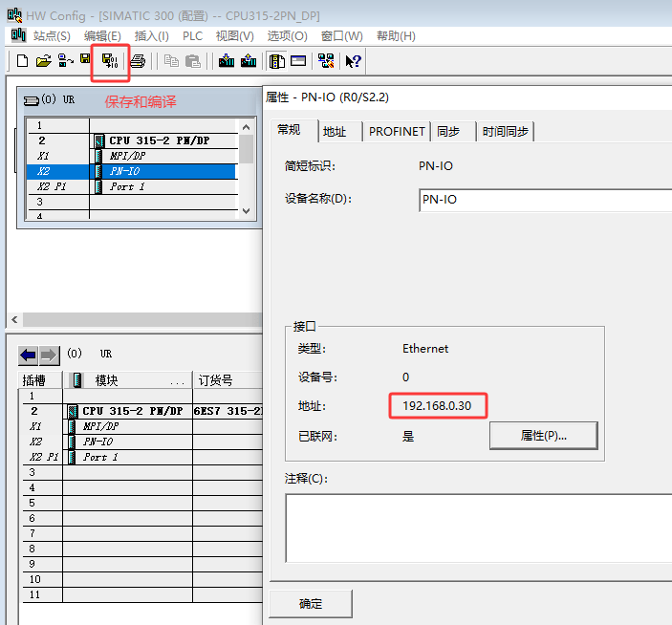Select MPI/DP row in detail table
Screen dimensions: 672x625
(141, 426)
